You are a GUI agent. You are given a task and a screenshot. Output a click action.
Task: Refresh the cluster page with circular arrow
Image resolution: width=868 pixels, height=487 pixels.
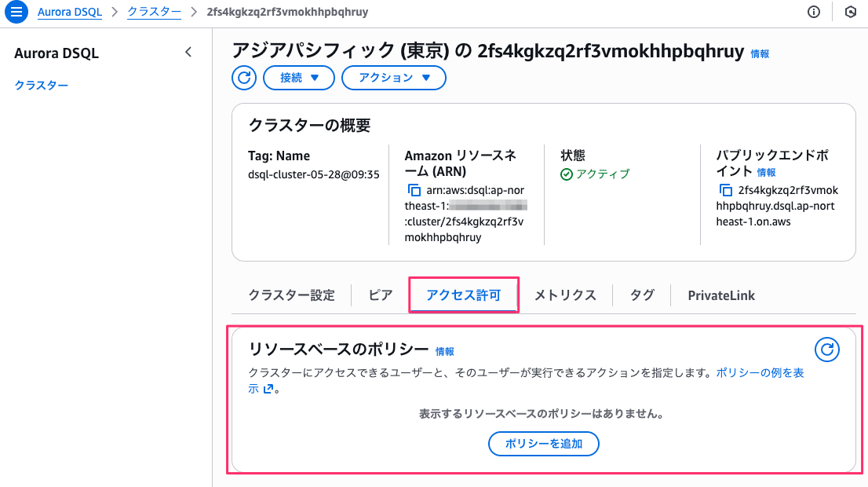245,78
